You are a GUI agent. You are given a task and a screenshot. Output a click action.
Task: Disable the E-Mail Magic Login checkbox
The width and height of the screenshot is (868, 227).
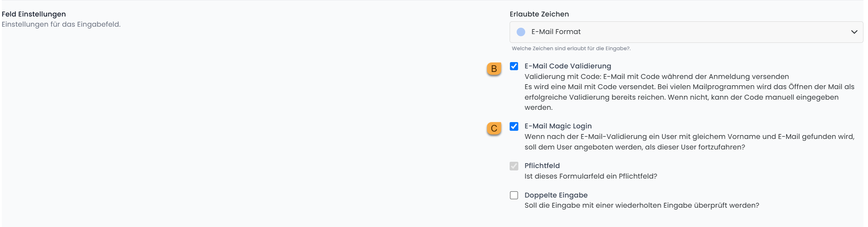(514, 126)
